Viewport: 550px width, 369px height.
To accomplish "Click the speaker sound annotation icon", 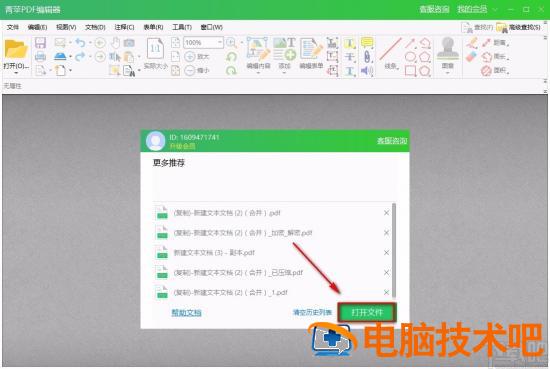I will pyautogui.click(x=367, y=71).
